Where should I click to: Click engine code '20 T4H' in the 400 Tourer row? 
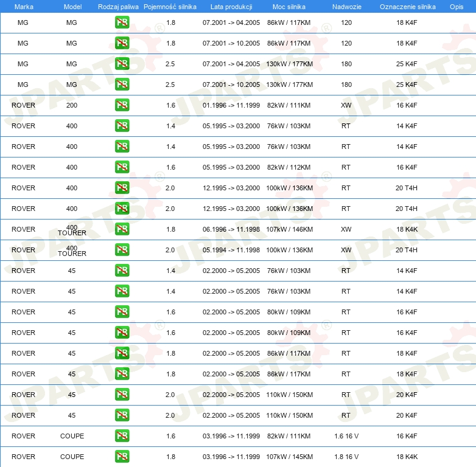[x=407, y=250]
